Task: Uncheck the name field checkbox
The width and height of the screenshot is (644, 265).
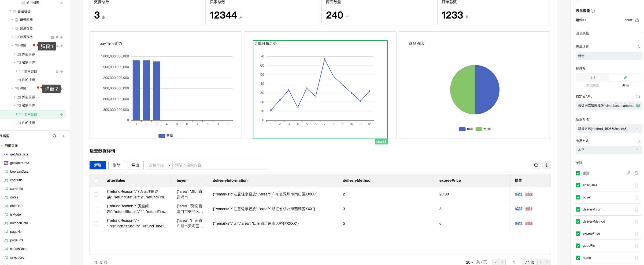Action: coord(578,258)
